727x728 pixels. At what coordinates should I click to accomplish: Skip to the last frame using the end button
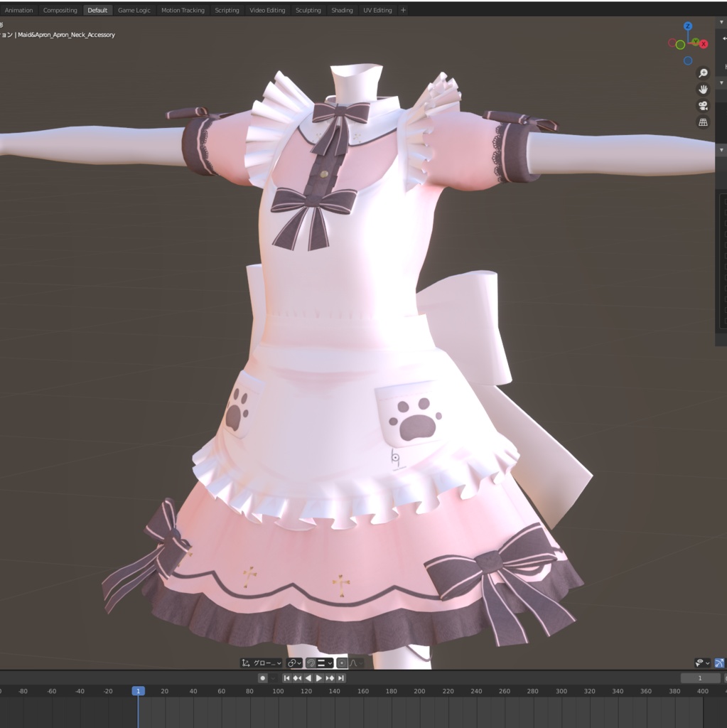(341, 678)
